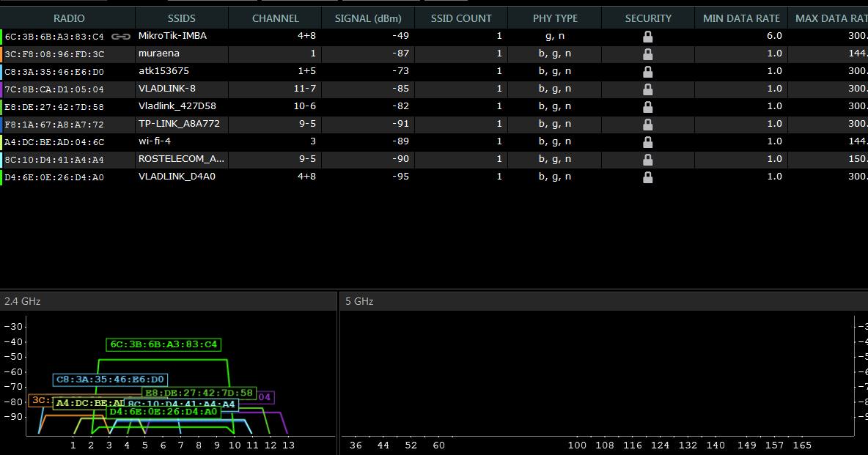
Task: Click the lock icon in the TP-LINK_A8A772 row
Action: click(x=647, y=125)
